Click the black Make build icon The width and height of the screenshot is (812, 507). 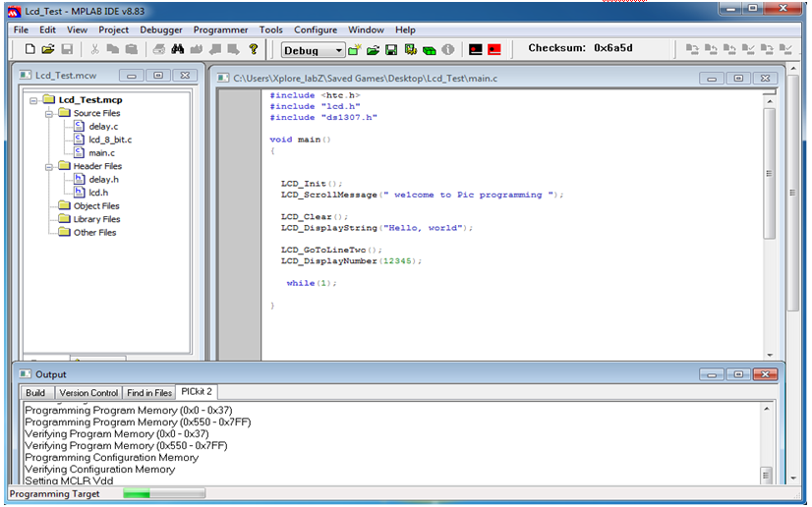coord(476,50)
